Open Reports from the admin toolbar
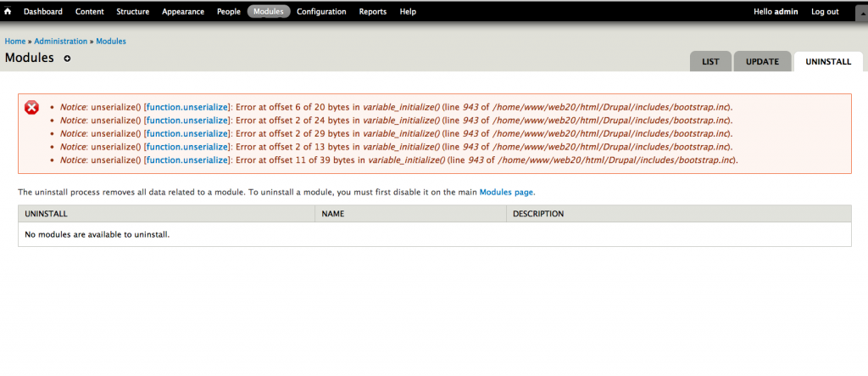This screenshot has width=868, height=376. [x=373, y=12]
